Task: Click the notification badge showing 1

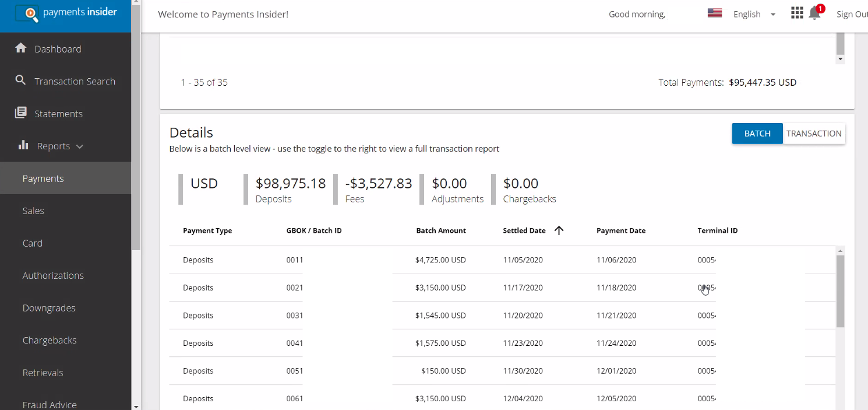Action: pos(820,8)
